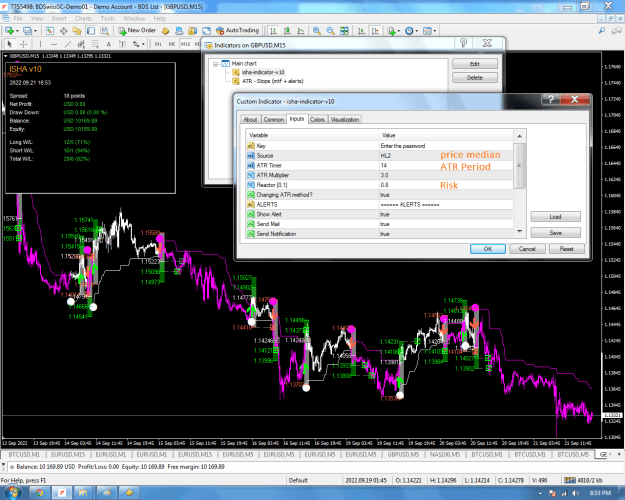Open the search magnifier at top right
The image size is (625, 500).
[x=601, y=31]
